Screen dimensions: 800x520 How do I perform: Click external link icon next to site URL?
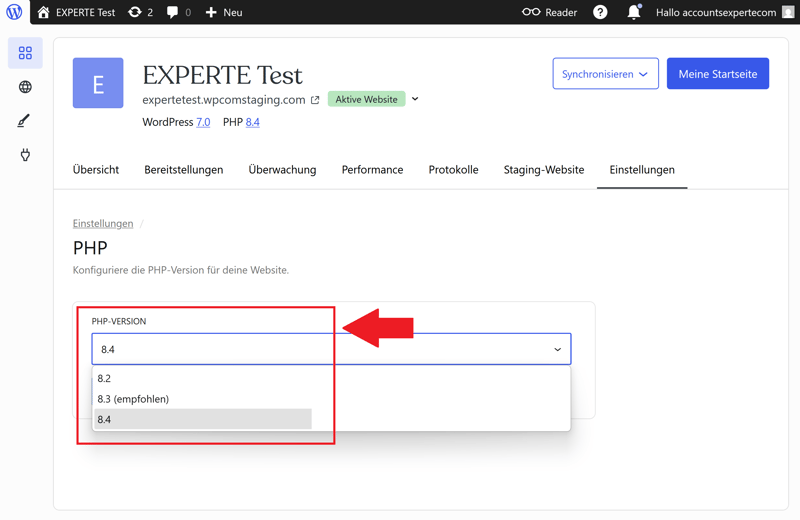click(x=315, y=100)
